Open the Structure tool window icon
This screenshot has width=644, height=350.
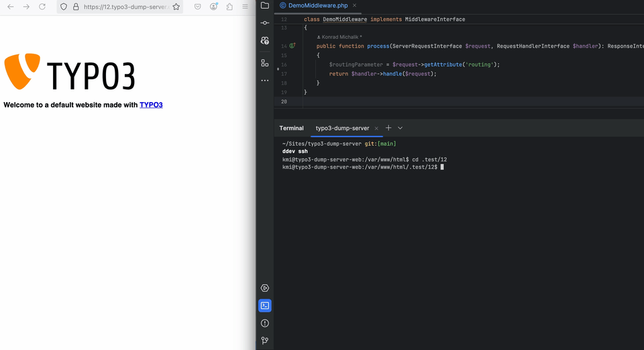(x=265, y=62)
